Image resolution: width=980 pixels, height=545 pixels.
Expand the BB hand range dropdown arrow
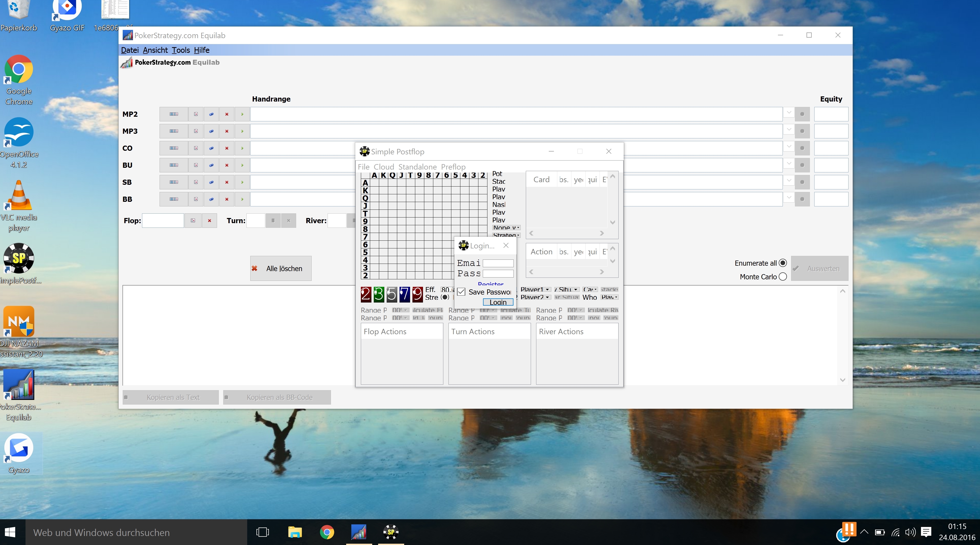coord(789,198)
